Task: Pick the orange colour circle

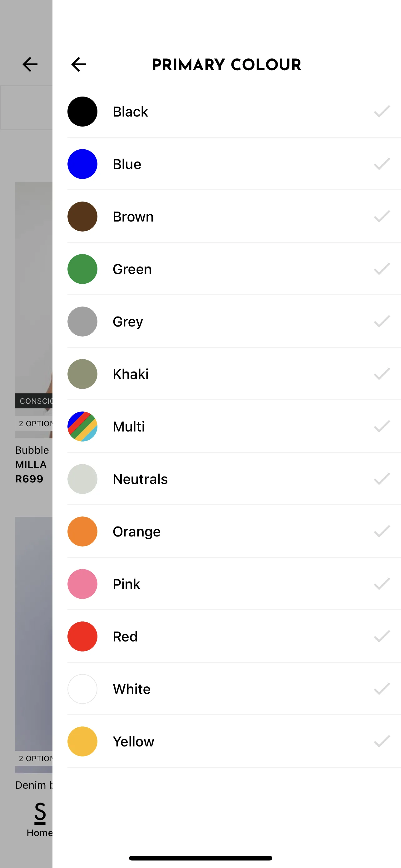Action: [x=82, y=531]
